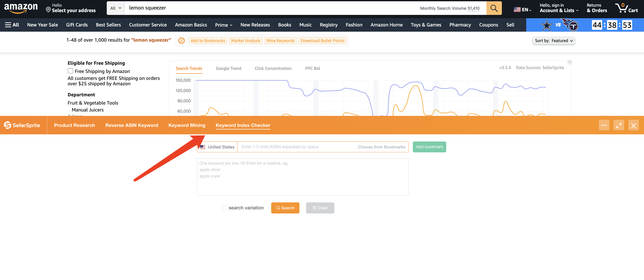Switch to the Google Trend tab
The height and width of the screenshot is (280, 644).
point(228,68)
